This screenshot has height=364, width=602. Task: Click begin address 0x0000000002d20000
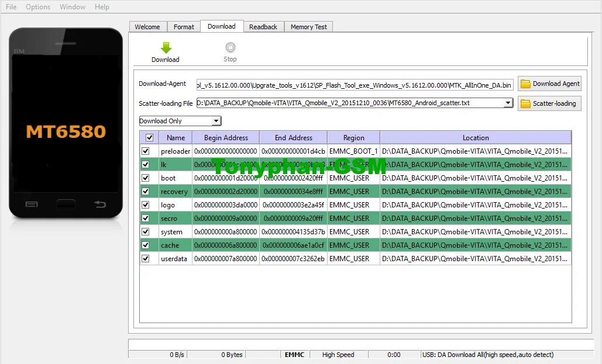(x=226, y=192)
